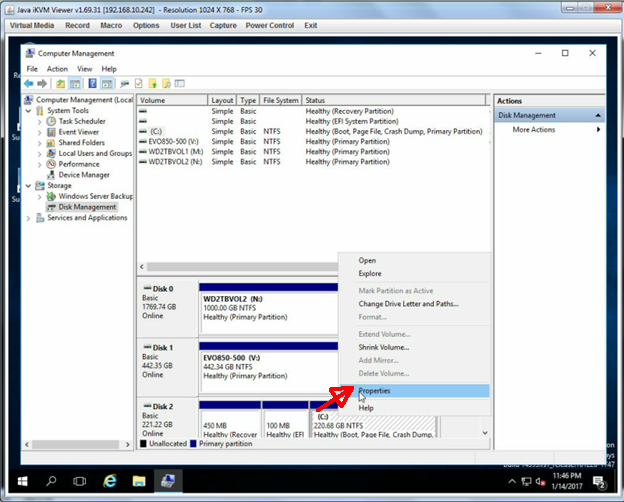Viewport: 624px width, 502px height.
Task: Click the blue Help question mark icon
Action: coord(92,84)
